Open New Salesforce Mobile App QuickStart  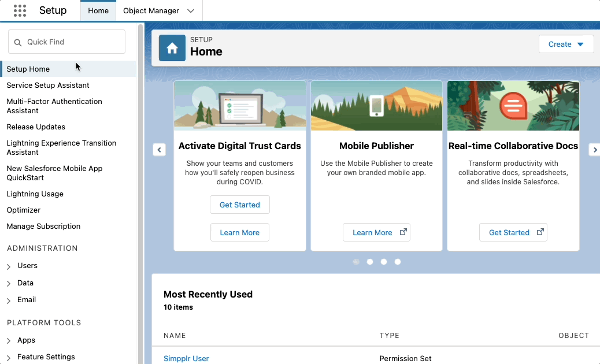[x=54, y=173]
